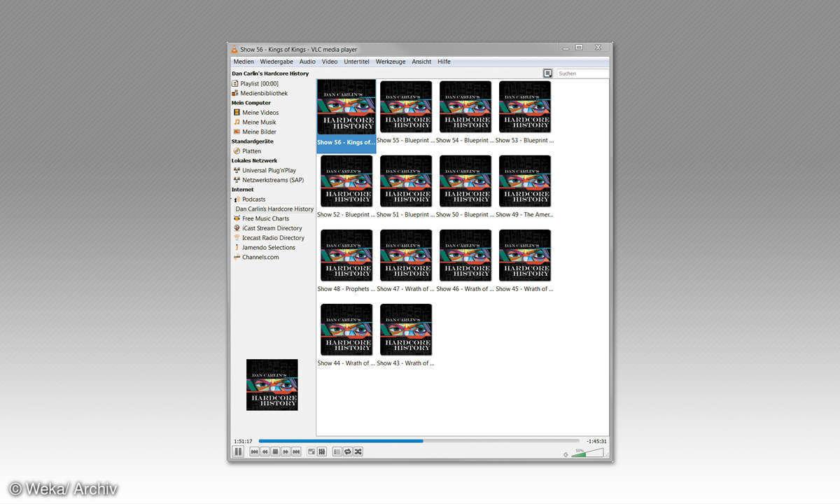Click the 'Show 52 - Blueprint ...' label
This screenshot has width=840, height=504.
(346, 215)
